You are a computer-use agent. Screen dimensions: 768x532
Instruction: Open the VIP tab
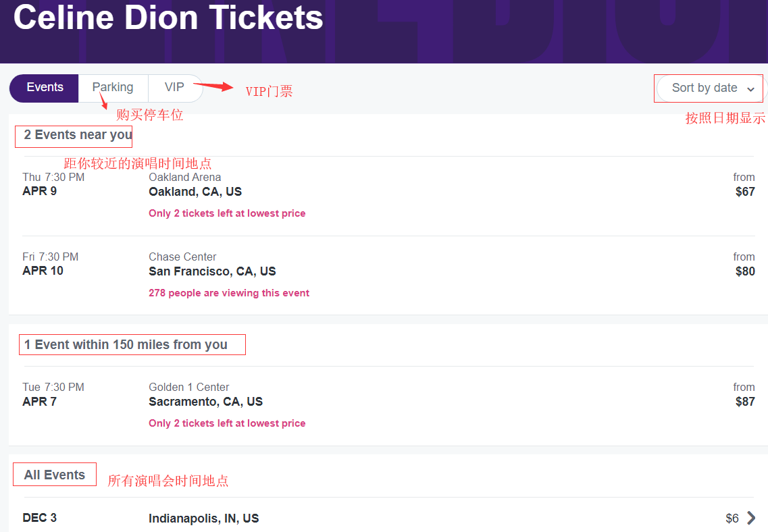pyautogui.click(x=174, y=88)
